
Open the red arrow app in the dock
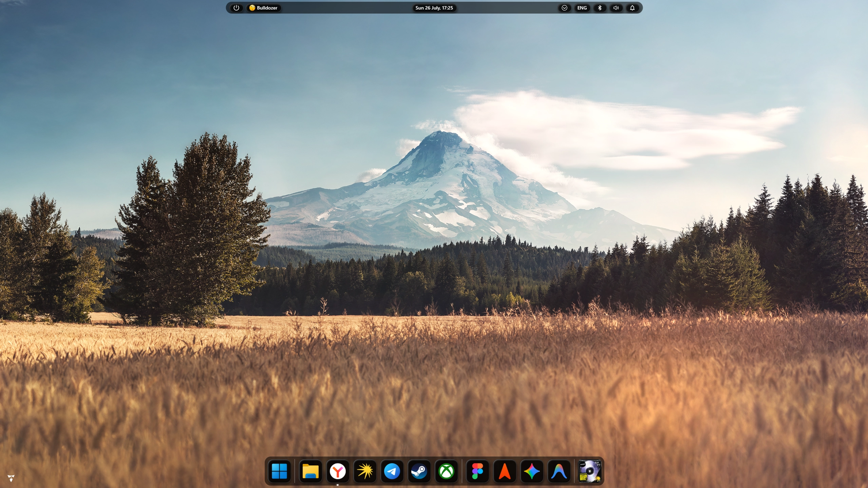coord(505,471)
